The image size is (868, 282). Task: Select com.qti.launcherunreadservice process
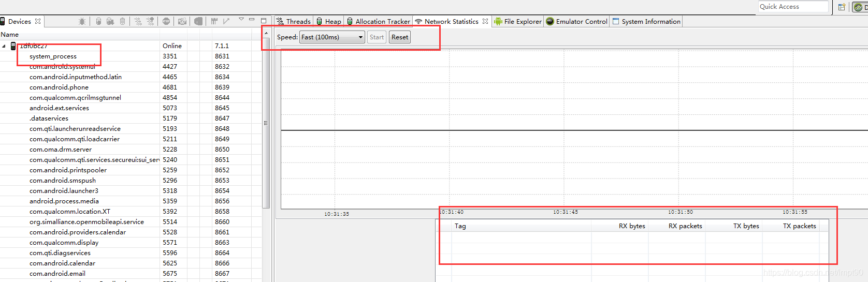pyautogui.click(x=75, y=129)
